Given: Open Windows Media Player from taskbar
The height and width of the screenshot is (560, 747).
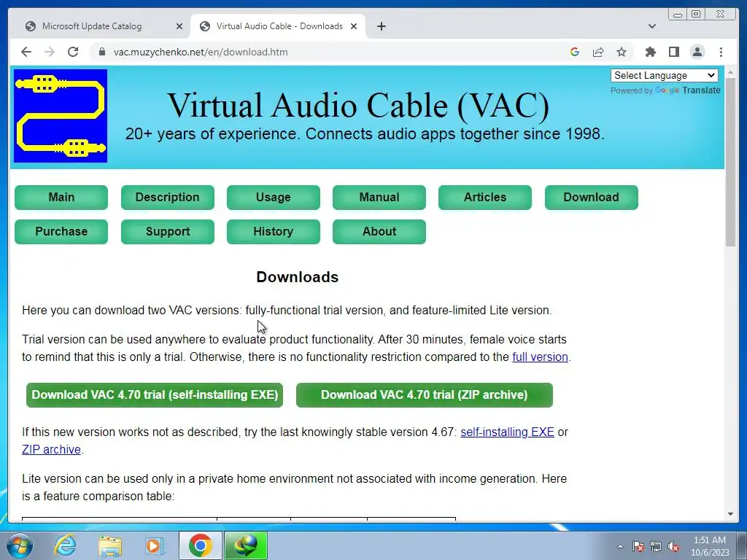Looking at the screenshot, I should click(155, 545).
